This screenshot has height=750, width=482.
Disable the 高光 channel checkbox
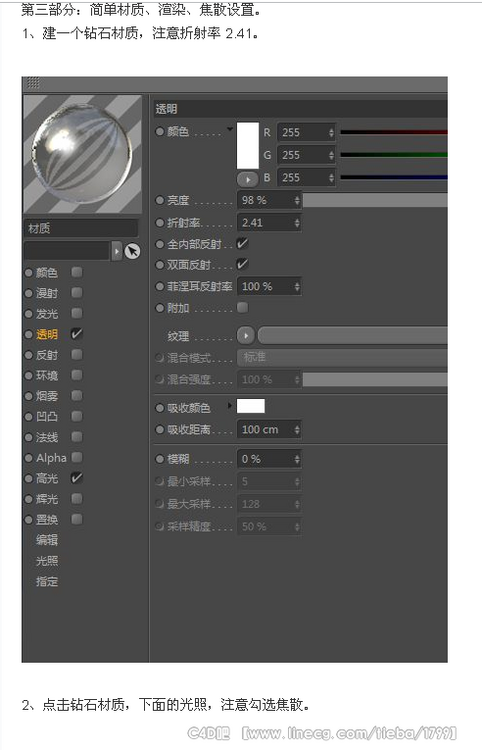coord(77,478)
